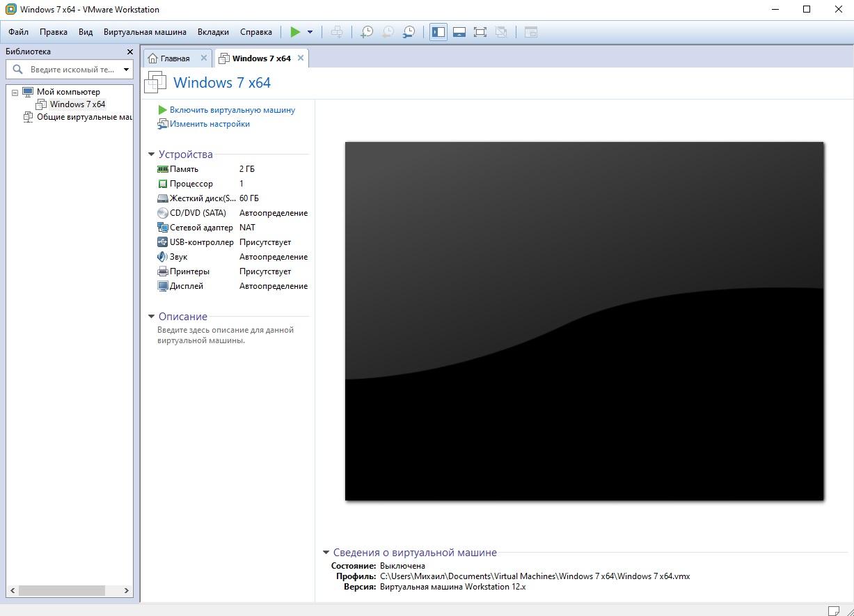Screen dimensions: 854x616
Task: Click the Процессор device icon
Action: click(x=163, y=184)
